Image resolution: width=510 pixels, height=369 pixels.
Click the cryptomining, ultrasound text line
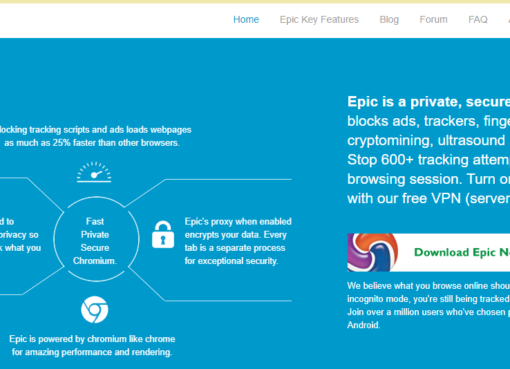click(x=429, y=140)
